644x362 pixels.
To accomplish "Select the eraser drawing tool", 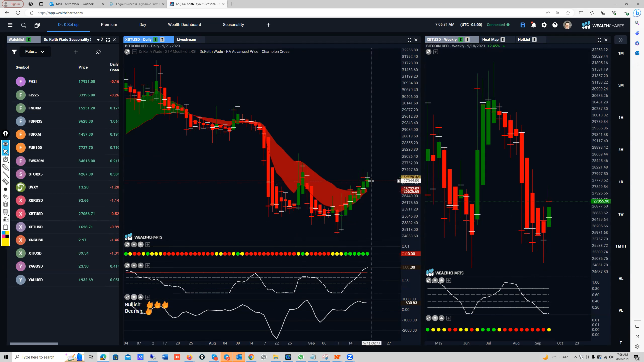I will point(5,182).
